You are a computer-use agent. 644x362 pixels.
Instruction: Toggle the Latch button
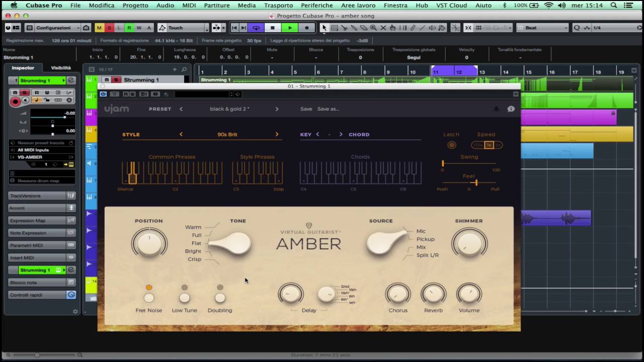451,145
